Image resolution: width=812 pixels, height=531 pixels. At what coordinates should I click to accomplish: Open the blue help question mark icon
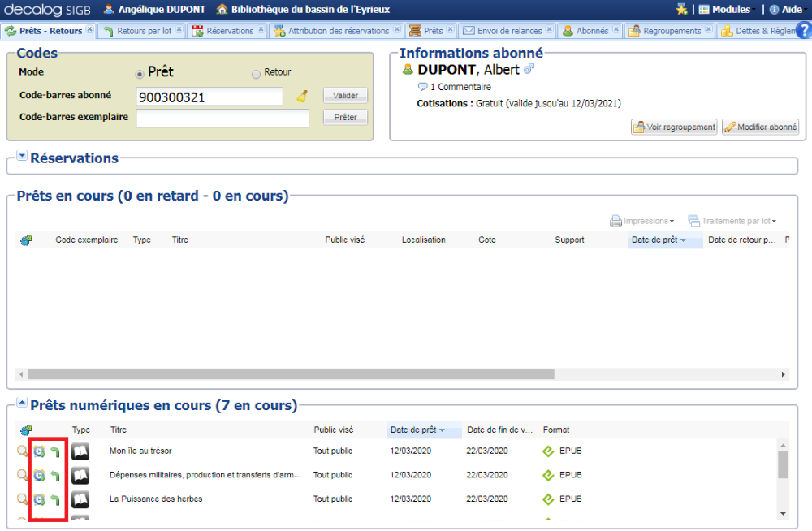pos(804,31)
